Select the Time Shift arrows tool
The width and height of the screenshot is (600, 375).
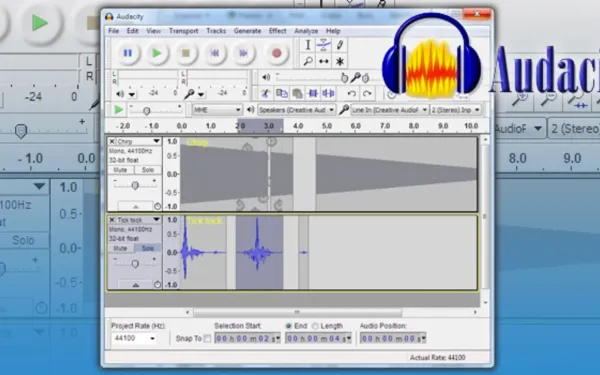tap(324, 61)
